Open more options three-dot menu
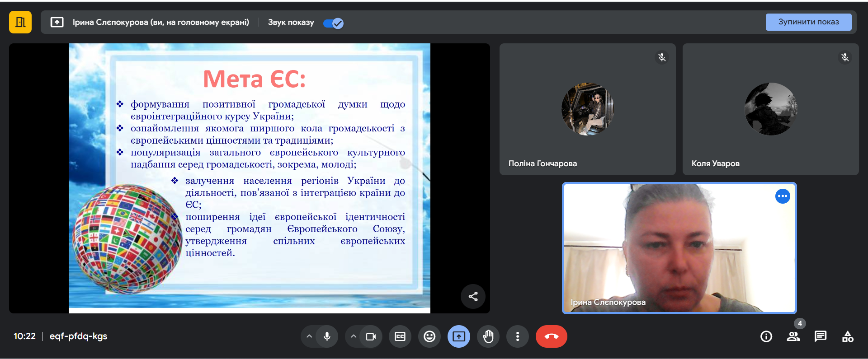 pos(518,336)
